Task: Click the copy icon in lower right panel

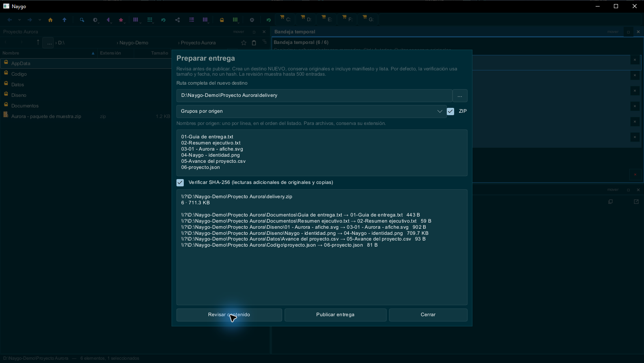Action: (610, 201)
